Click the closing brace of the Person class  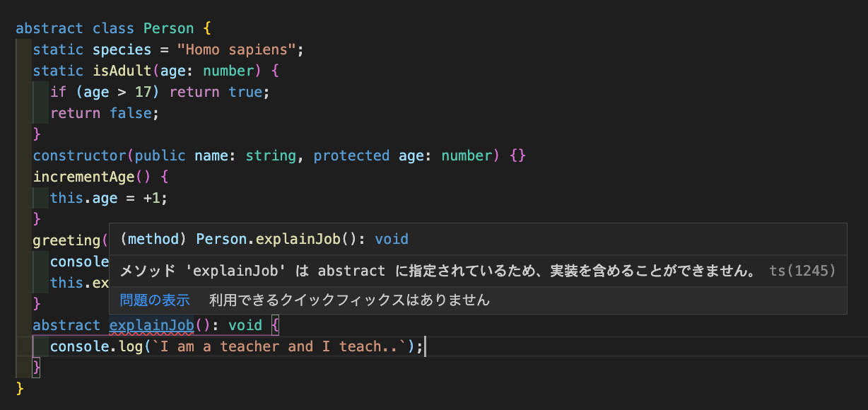pos(18,389)
